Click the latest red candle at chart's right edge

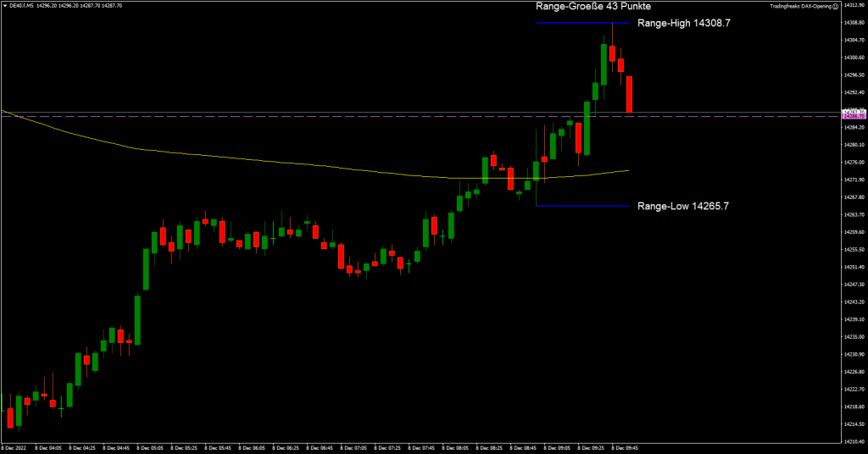(x=630, y=95)
